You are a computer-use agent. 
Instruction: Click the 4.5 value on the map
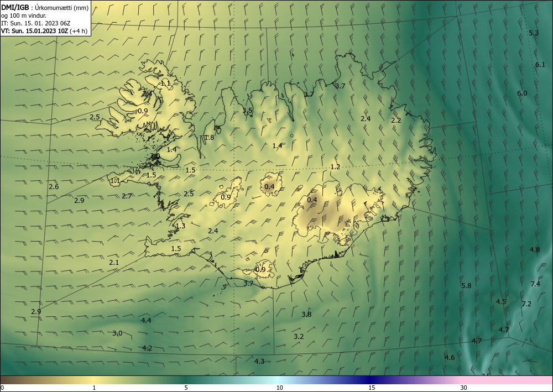501,301
